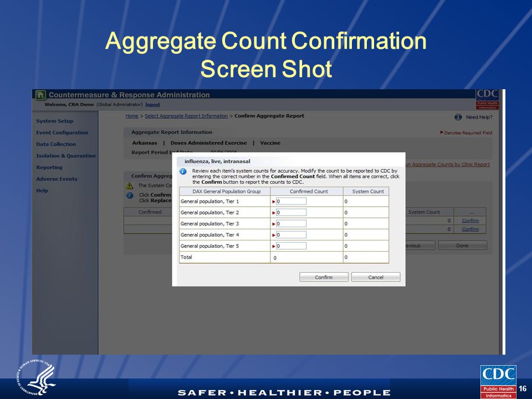
Task: Focus Confirmed Count field for Tier 5
Action: (x=291, y=246)
